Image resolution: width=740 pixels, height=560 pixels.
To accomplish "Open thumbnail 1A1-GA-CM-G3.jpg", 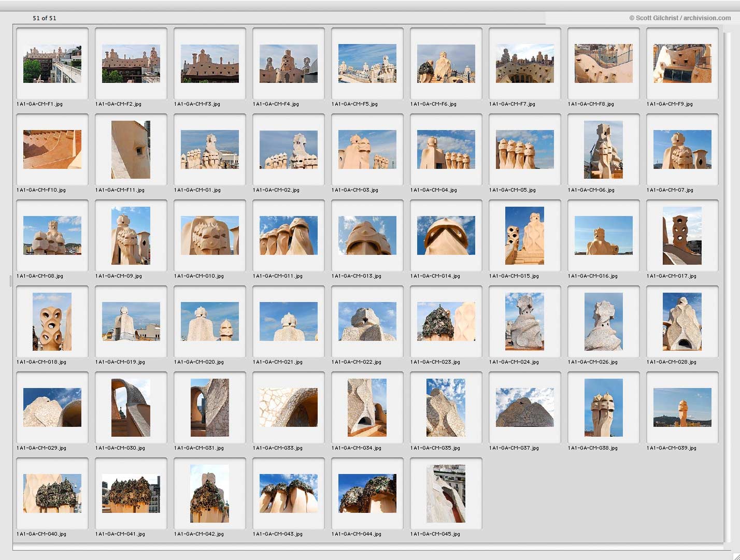I will [367, 150].
